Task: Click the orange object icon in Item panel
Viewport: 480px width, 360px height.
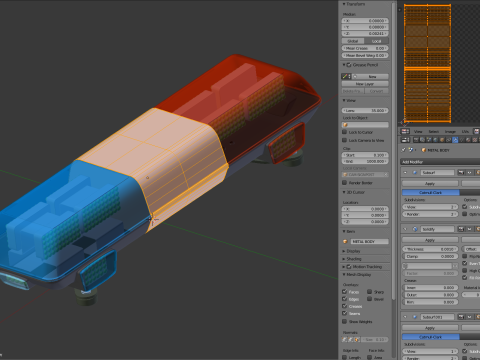Action: [x=345, y=241]
